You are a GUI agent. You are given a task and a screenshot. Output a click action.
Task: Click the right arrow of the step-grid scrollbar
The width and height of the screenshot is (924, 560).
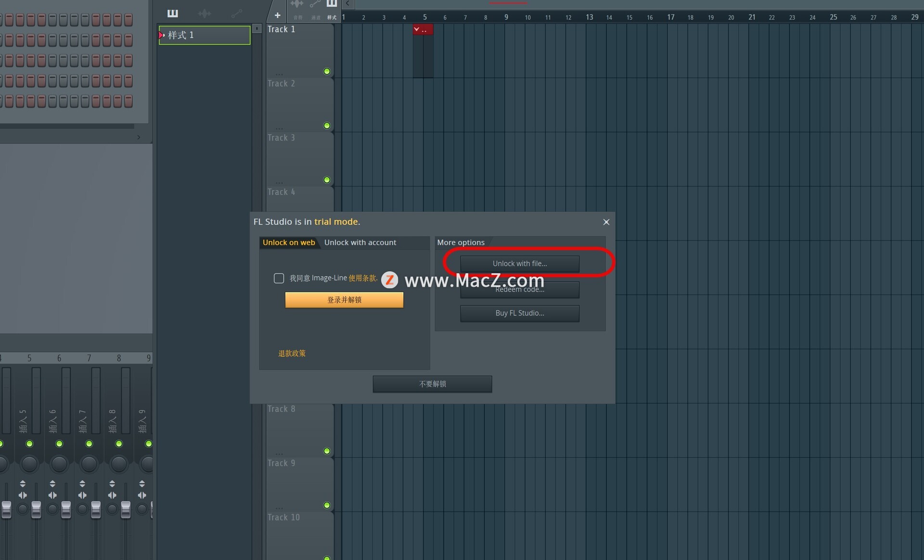pyautogui.click(x=139, y=137)
